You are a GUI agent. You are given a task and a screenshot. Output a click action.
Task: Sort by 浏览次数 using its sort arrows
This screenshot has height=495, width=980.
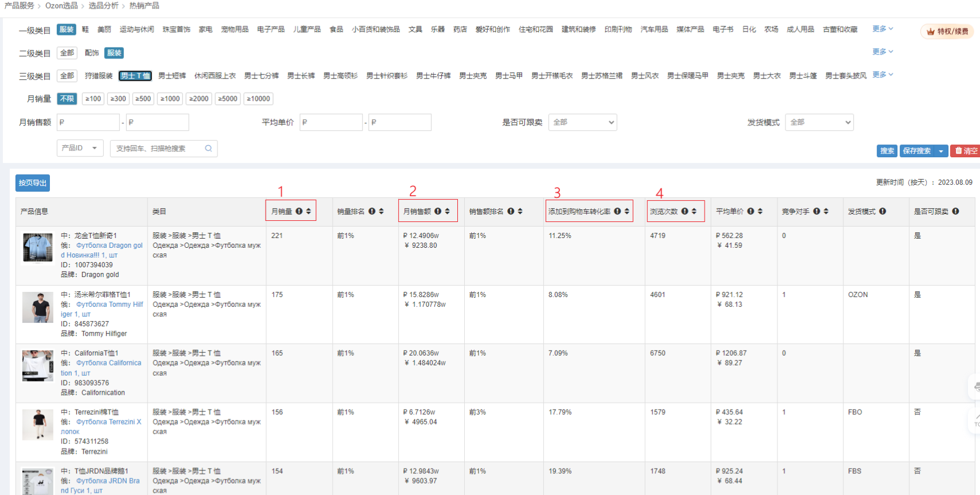694,211
